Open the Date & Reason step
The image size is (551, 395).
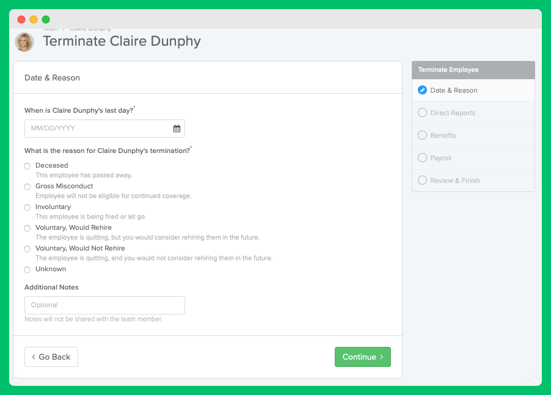click(x=473, y=90)
